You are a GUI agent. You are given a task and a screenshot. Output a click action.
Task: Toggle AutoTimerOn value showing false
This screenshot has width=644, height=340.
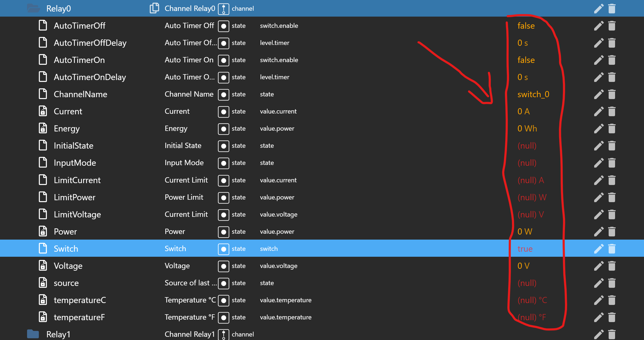tap(526, 60)
